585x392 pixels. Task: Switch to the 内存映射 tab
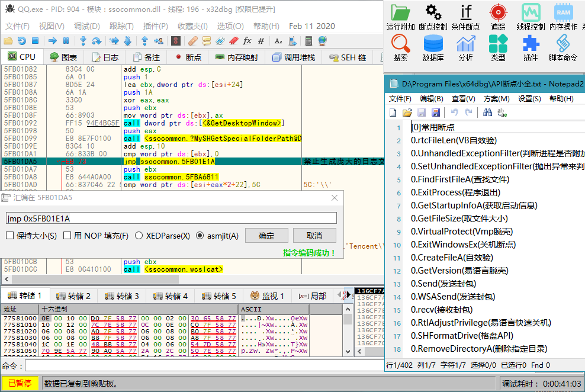point(236,57)
